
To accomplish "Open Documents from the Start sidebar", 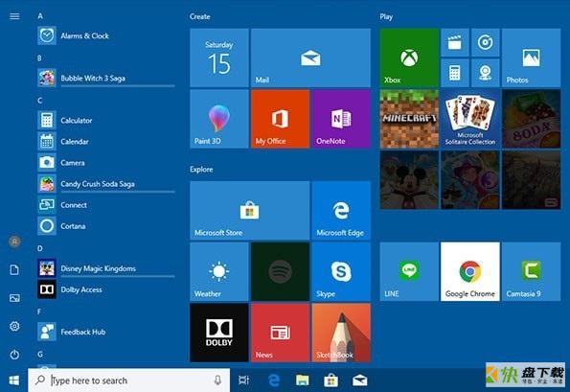I will click(14, 270).
